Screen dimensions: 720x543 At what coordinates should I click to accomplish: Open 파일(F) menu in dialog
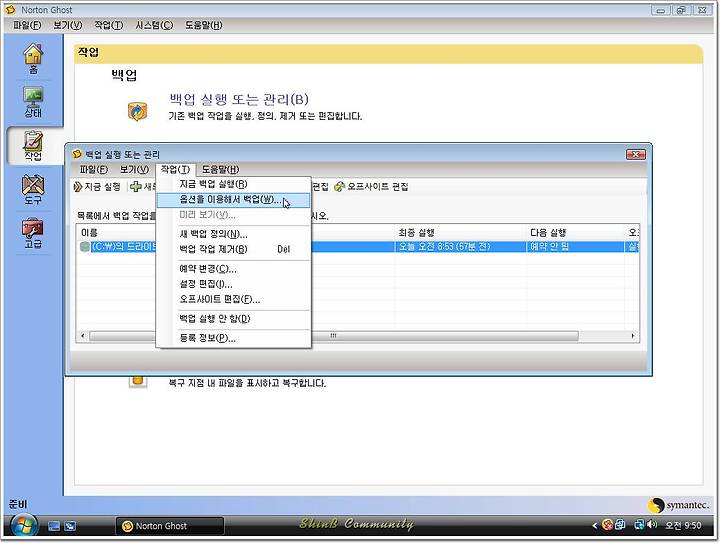pyautogui.click(x=94, y=170)
